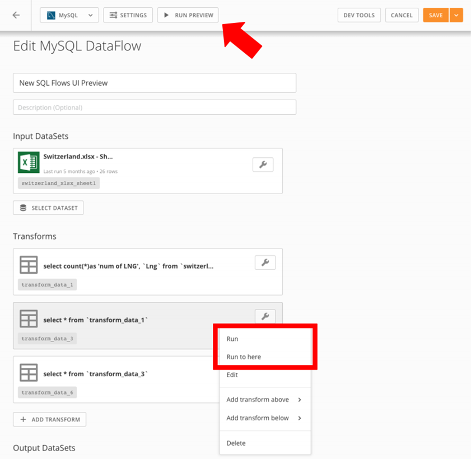Open wrench menu for transform_data_1 transform
Image resolution: width=476 pixels, height=459 pixels.
tap(265, 263)
